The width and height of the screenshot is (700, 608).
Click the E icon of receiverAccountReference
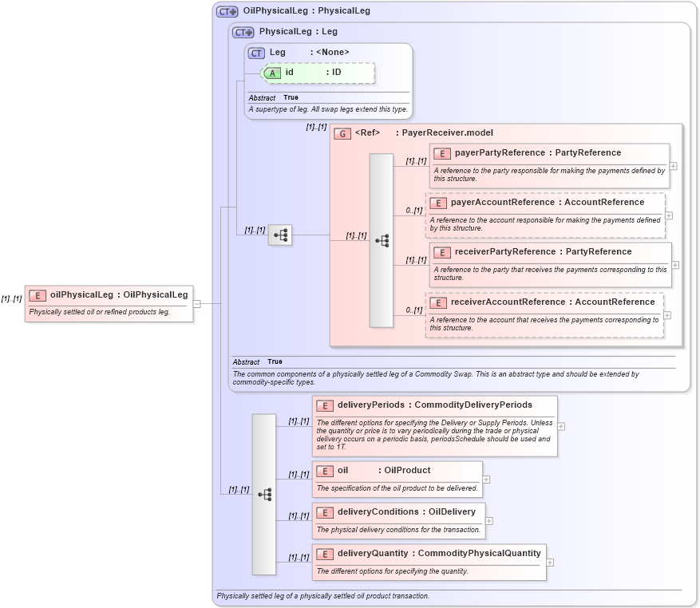[x=438, y=302]
